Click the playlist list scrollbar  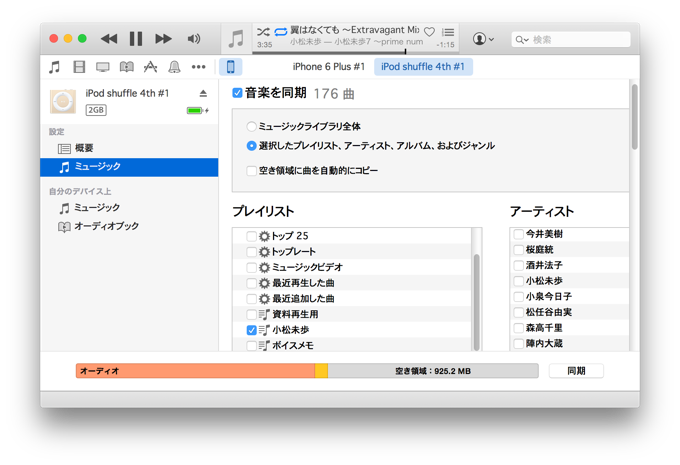(477, 301)
